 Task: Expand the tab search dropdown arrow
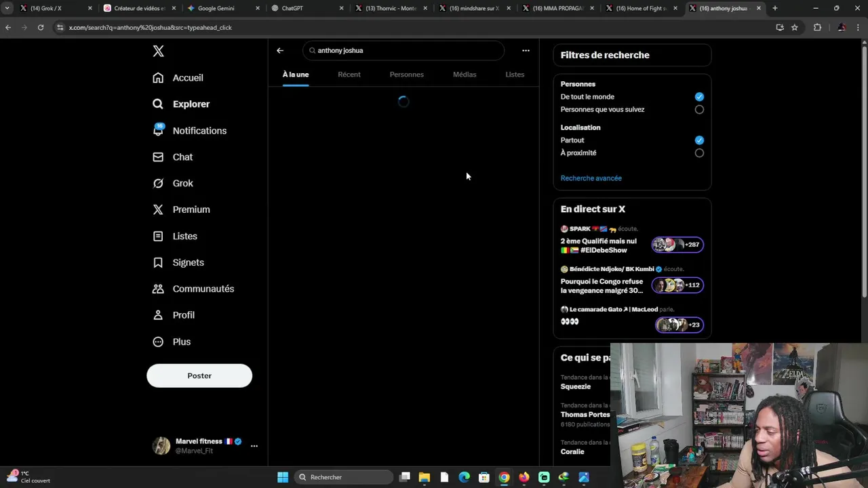(x=7, y=8)
